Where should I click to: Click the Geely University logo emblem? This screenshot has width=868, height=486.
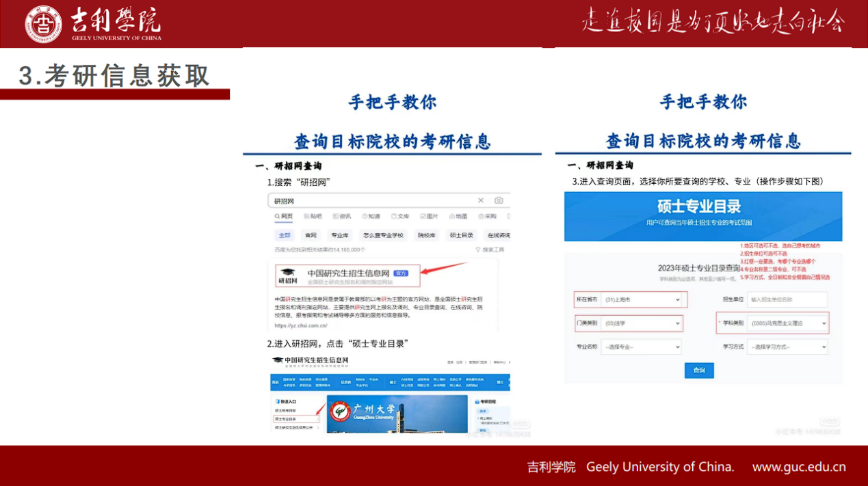(43, 24)
